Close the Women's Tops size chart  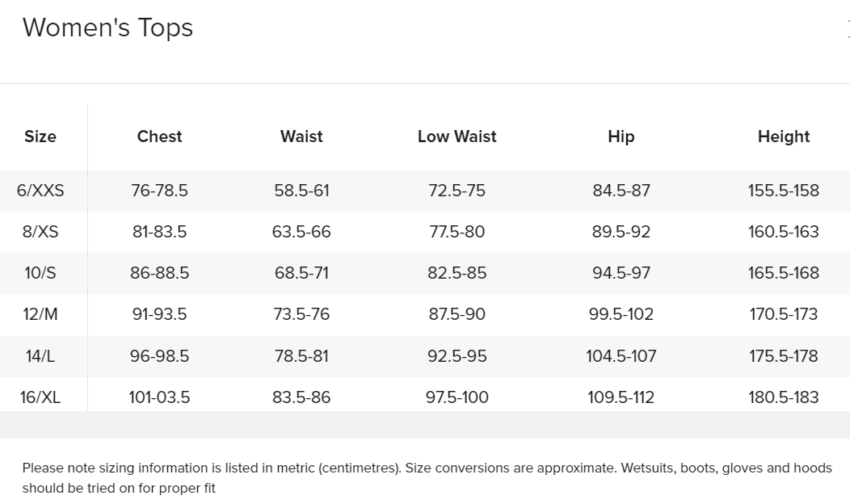[x=848, y=29]
